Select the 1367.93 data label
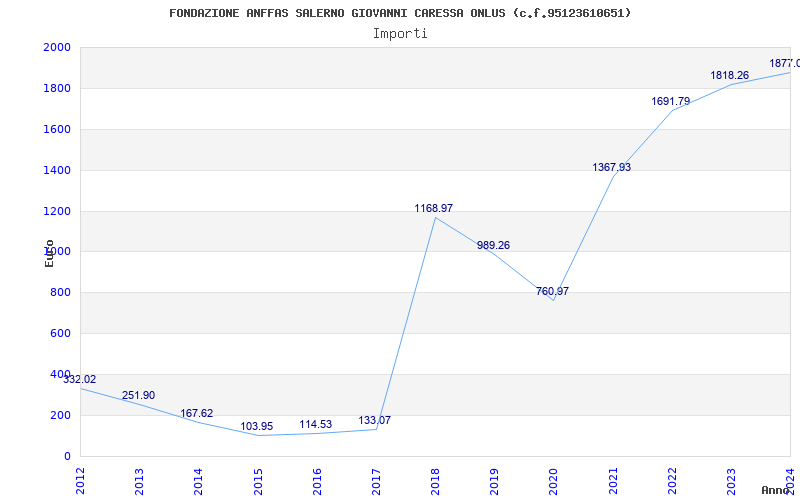 click(612, 167)
